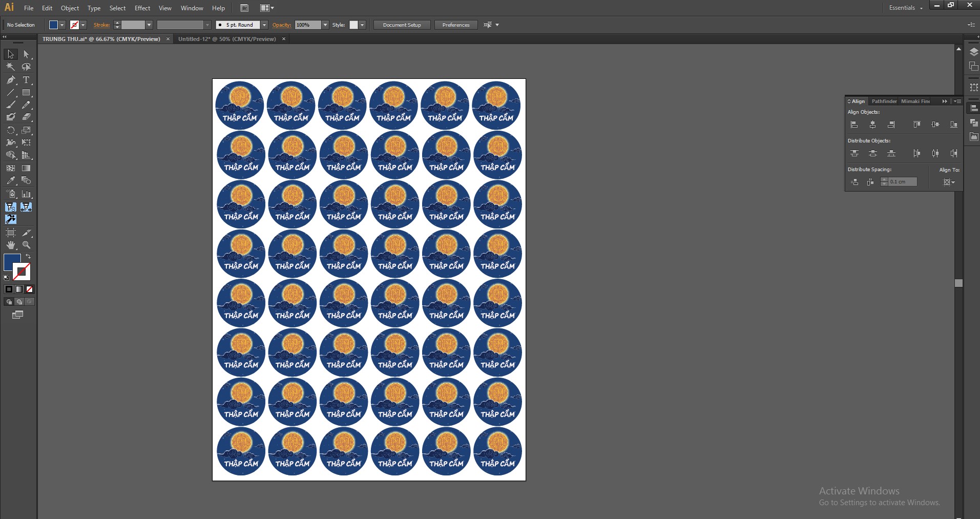The image size is (980, 519).
Task: Select the Type tool
Action: click(x=26, y=80)
